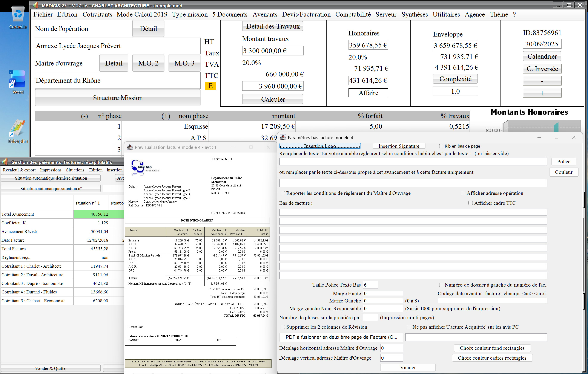Click the Police button
Viewport: 588px width, 374px height.
coord(563,162)
